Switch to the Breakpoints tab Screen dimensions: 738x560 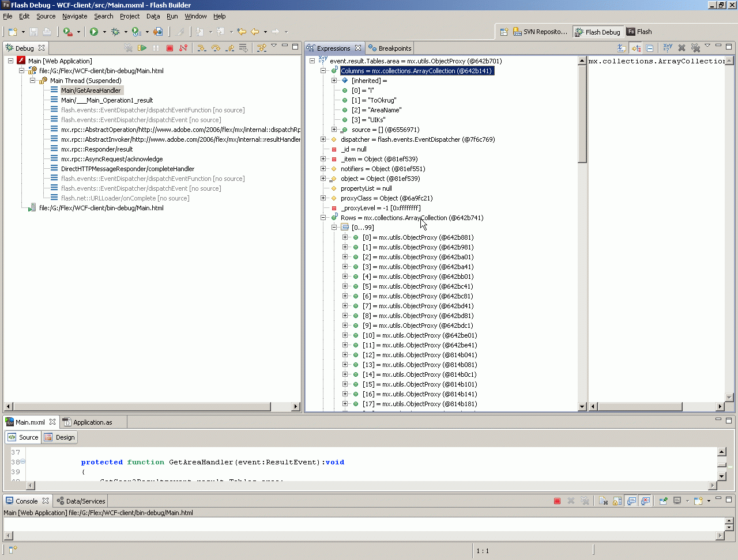click(x=390, y=48)
